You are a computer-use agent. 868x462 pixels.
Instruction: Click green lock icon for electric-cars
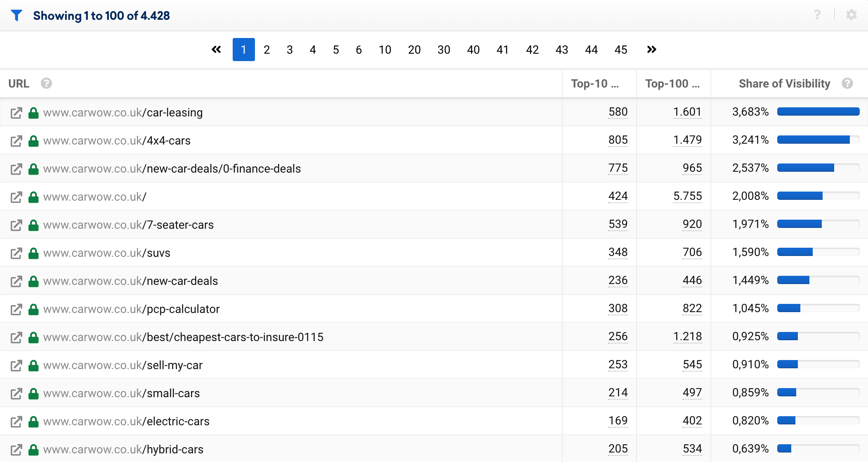coord(33,422)
